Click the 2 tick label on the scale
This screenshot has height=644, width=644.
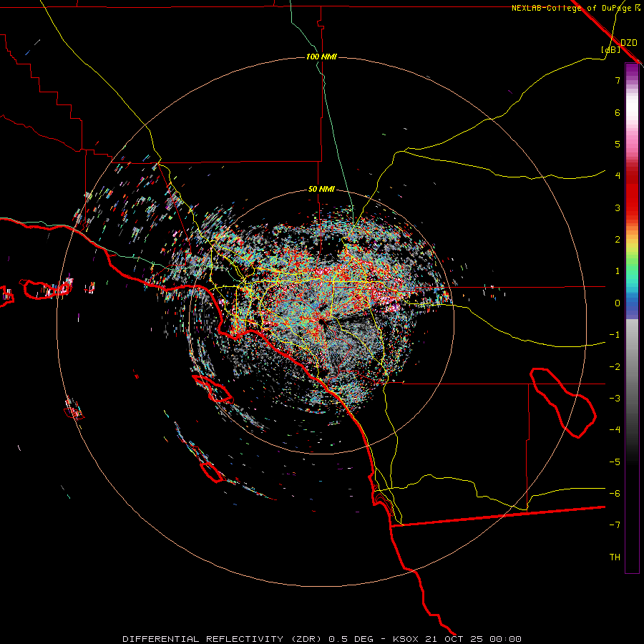pyautogui.click(x=618, y=240)
